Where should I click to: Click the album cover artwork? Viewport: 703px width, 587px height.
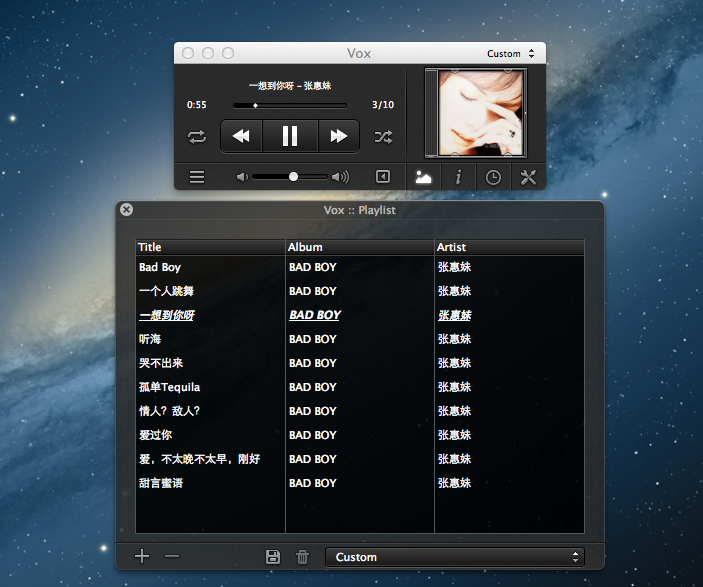pos(480,113)
